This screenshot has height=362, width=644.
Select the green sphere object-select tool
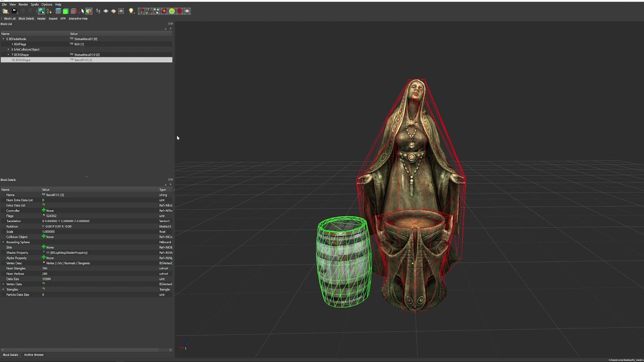41,11
